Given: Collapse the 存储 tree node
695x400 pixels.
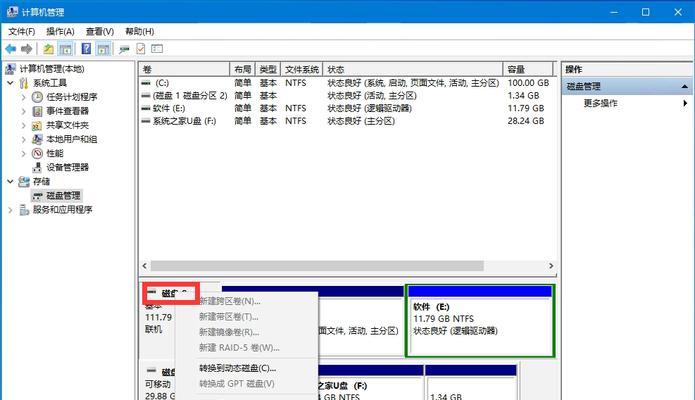Looking at the screenshot, I should point(10,181).
